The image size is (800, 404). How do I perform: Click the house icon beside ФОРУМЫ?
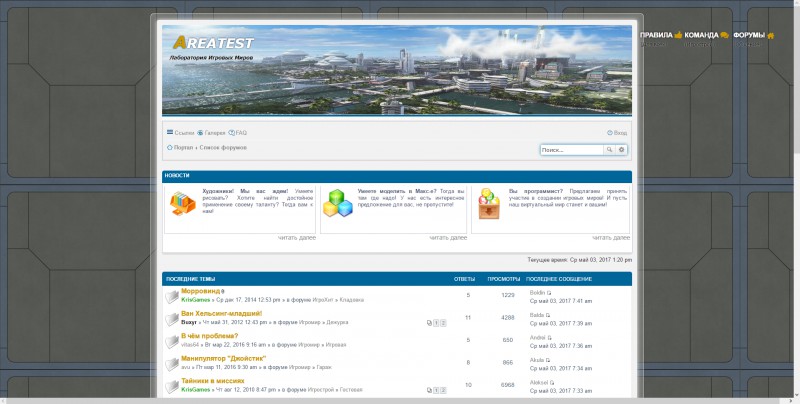pos(770,36)
